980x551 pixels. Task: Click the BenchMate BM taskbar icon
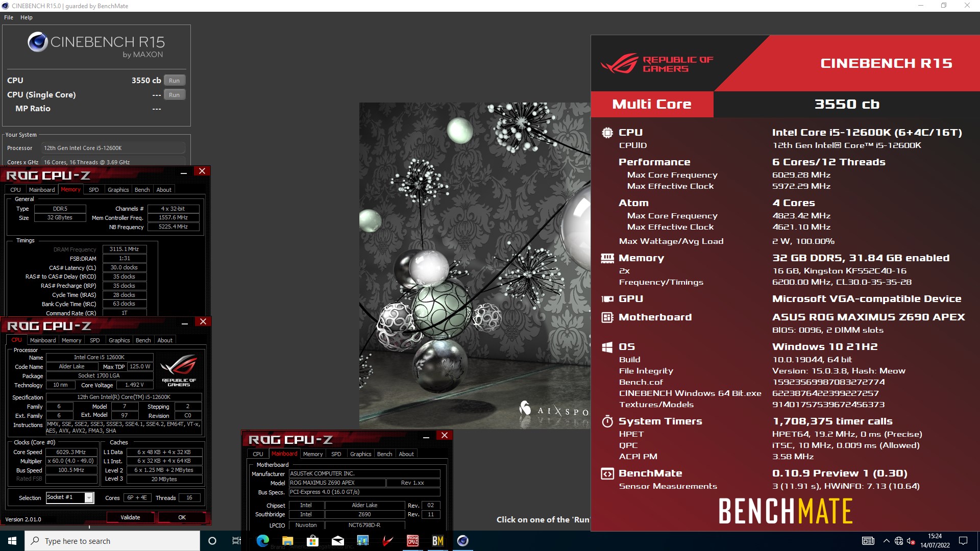point(437,541)
